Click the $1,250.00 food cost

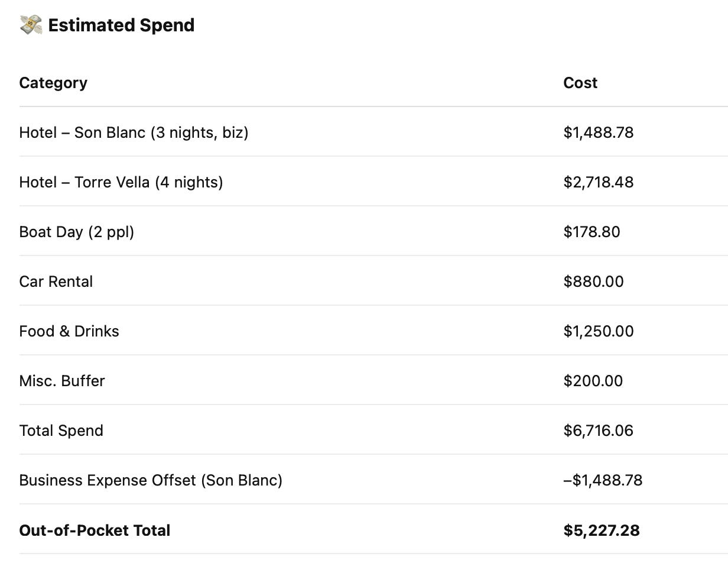click(x=599, y=331)
